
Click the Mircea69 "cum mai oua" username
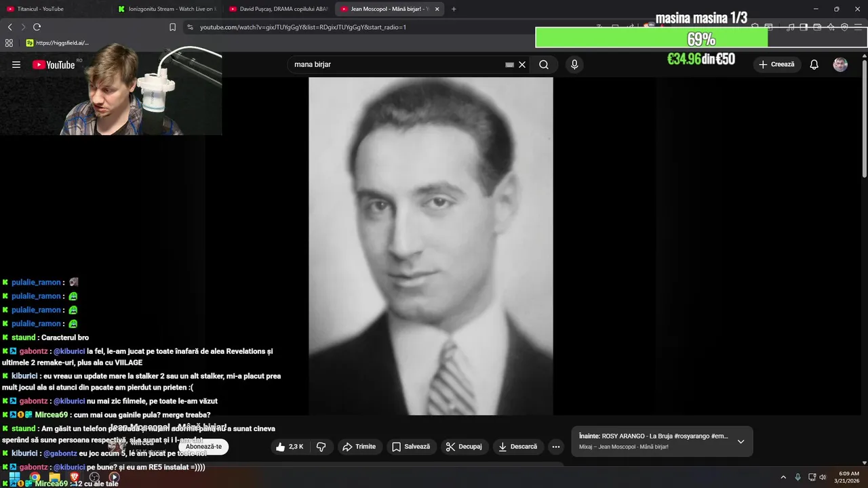pos(52,415)
